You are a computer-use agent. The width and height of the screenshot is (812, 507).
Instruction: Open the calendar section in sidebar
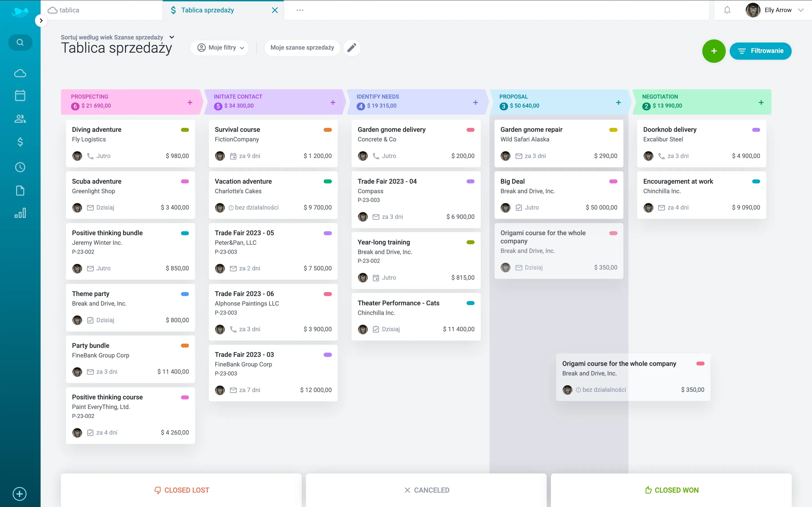pos(20,95)
